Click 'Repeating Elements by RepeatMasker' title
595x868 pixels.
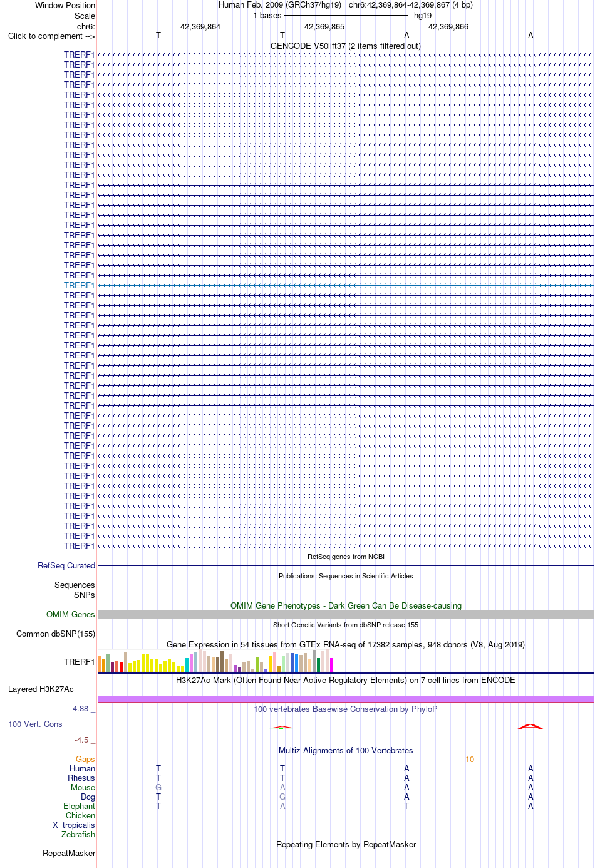(346, 844)
